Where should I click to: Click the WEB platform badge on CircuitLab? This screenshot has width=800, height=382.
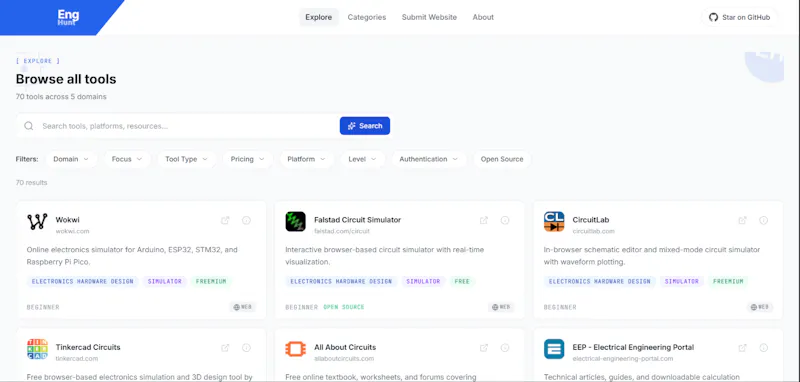pos(760,307)
